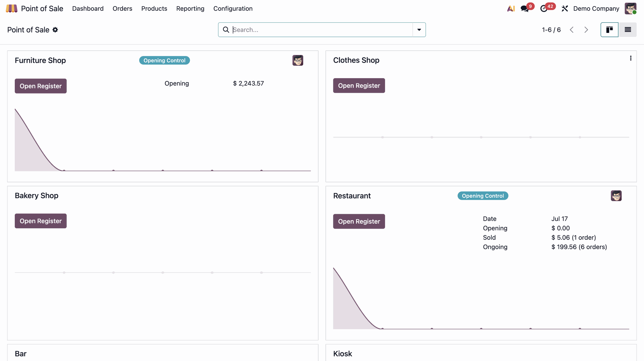Viewport: 644px width, 361px height.
Task: Open the AI assistant icon
Action: pyautogui.click(x=511, y=8)
